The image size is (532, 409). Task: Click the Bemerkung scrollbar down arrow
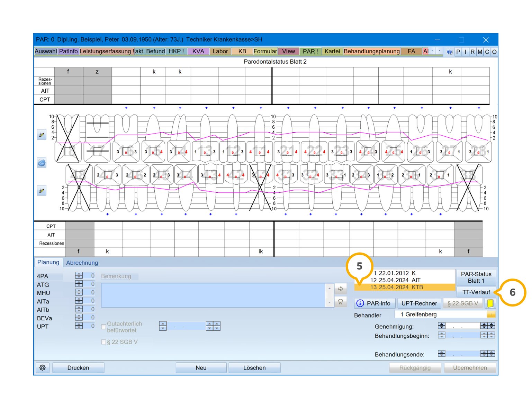point(329,303)
